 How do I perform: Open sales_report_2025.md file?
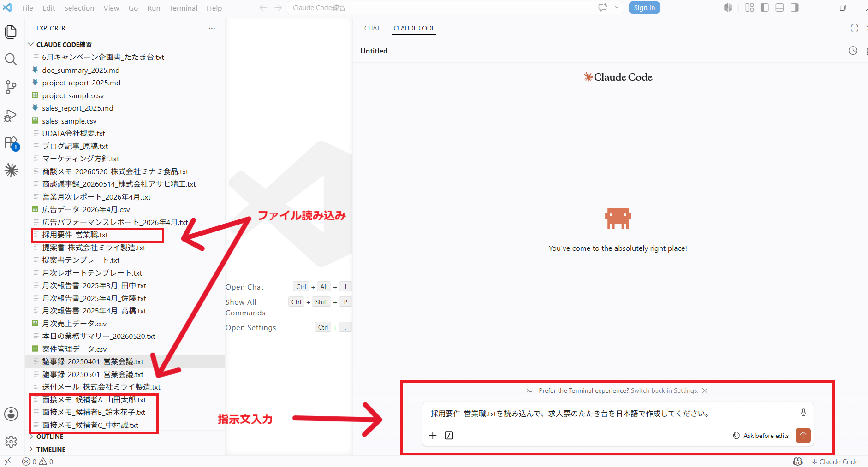coord(125,108)
